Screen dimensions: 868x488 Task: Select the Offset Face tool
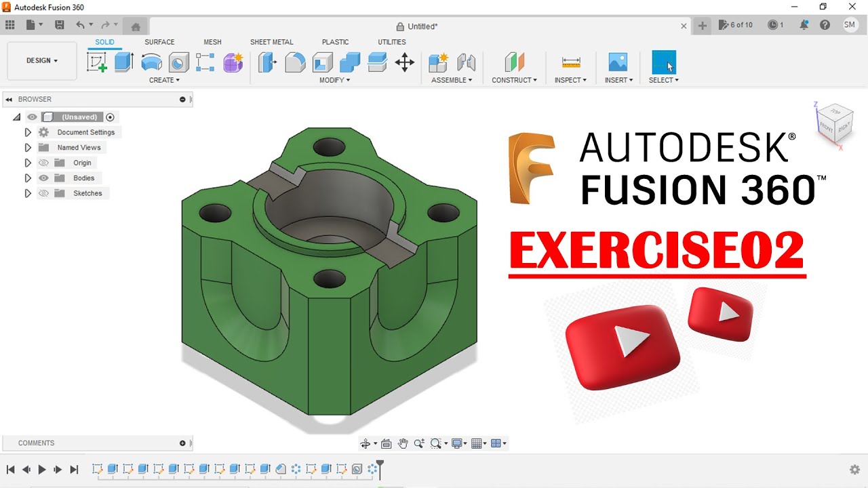[x=377, y=62]
